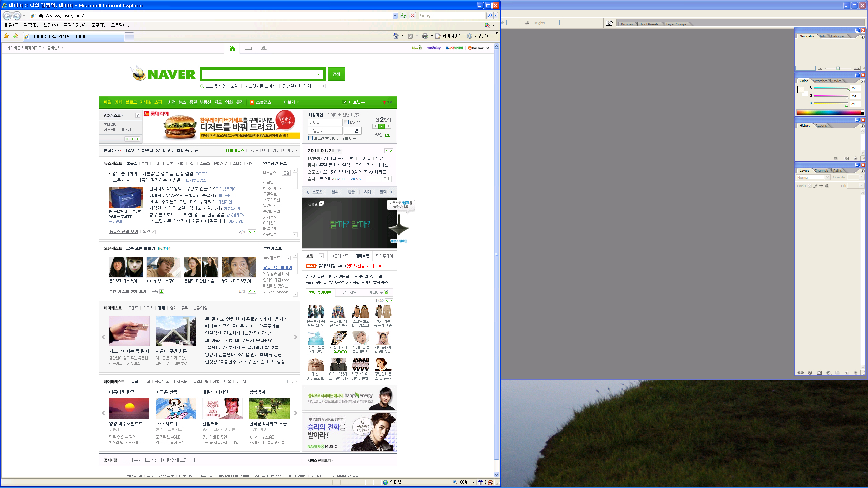
Task: Click the Add to Favorites star-plus icon
Action: pyautogui.click(x=15, y=36)
